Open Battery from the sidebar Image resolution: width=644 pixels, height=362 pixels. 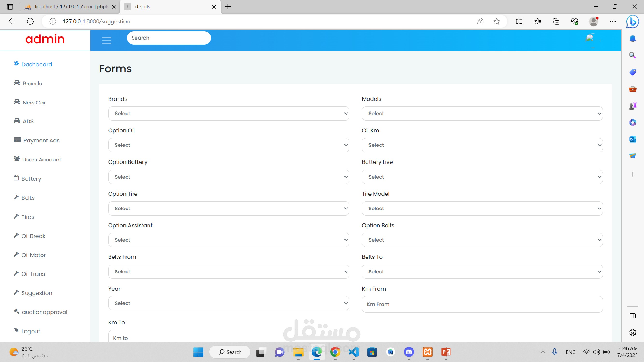(31, 179)
